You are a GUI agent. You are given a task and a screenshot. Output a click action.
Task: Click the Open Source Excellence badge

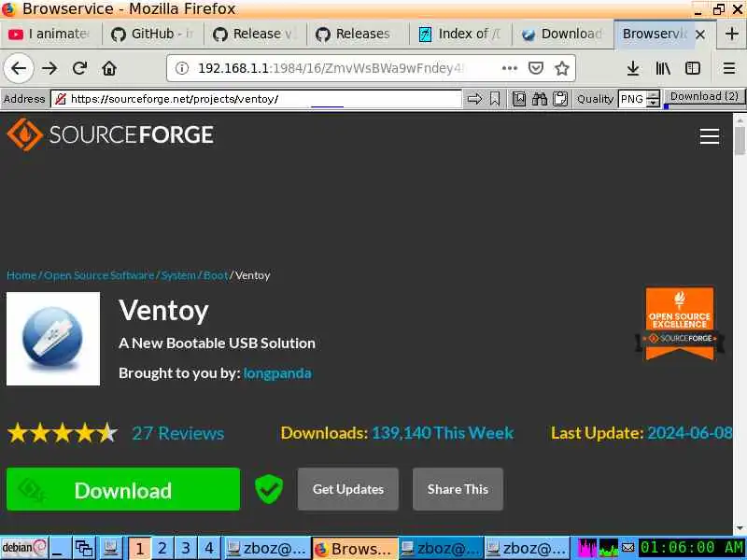(680, 324)
